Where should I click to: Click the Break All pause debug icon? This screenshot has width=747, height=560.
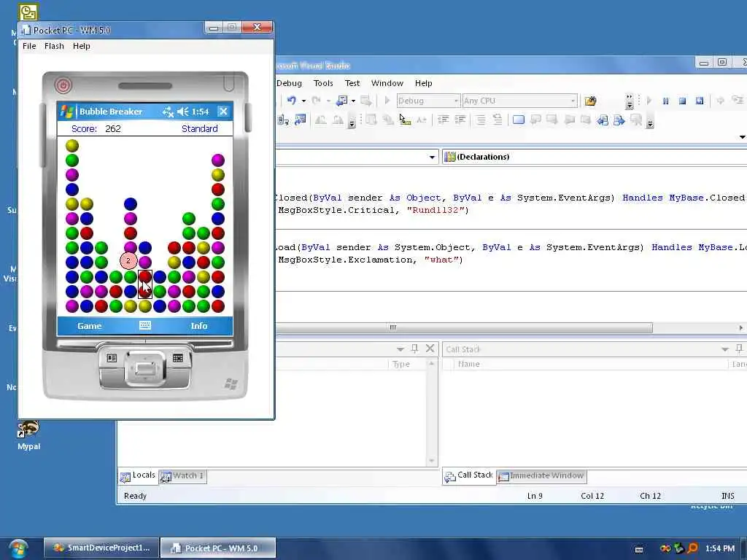tap(665, 101)
